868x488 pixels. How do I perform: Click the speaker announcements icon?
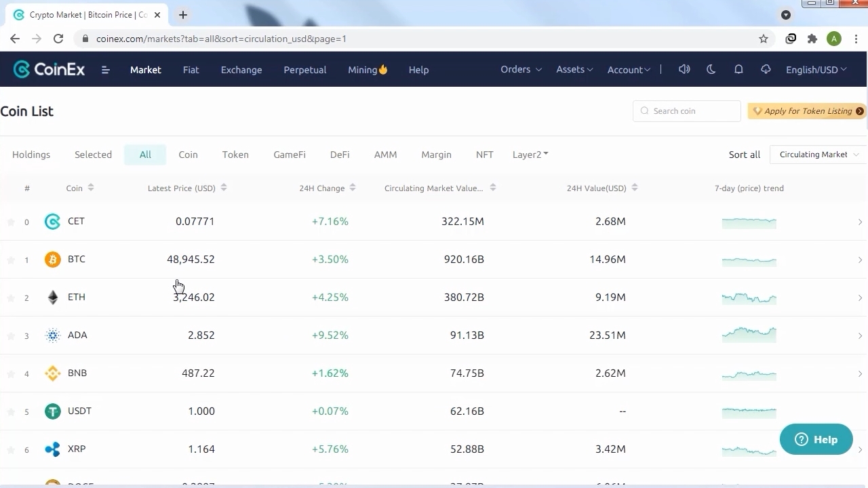[x=684, y=69]
